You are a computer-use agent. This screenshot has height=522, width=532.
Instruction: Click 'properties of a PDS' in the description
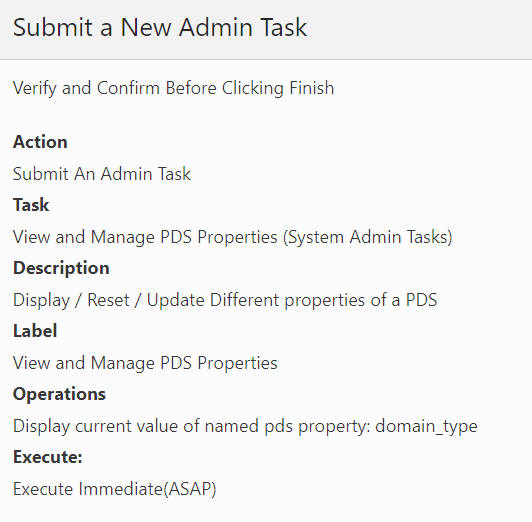[360, 300]
